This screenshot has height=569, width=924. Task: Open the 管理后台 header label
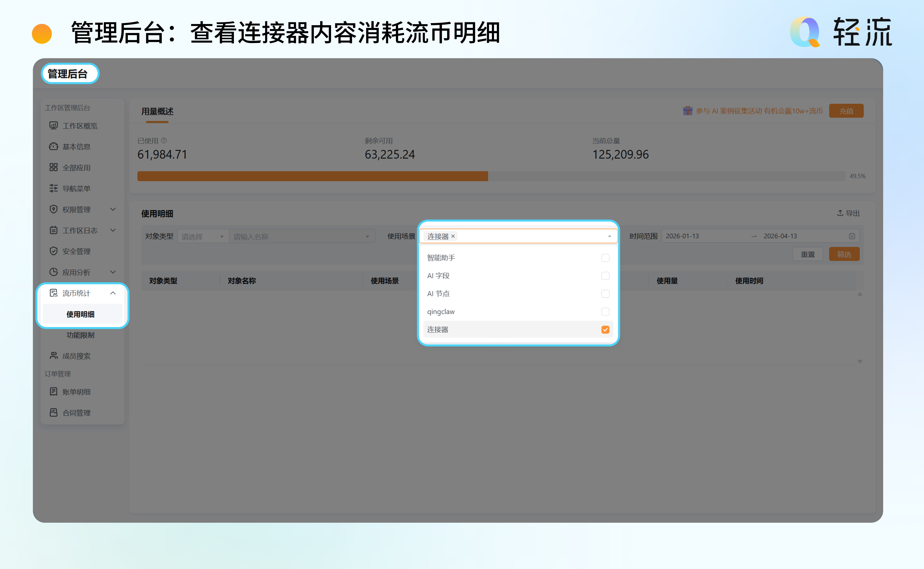[68, 74]
